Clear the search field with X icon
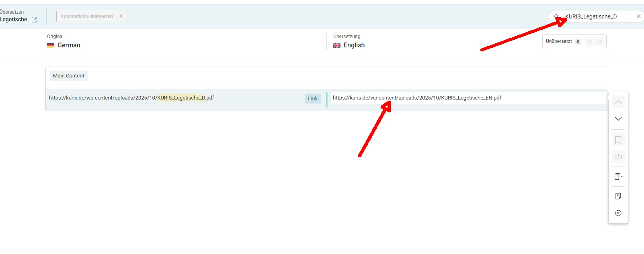This screenshot has height=254, width=644. click(638, 16)
